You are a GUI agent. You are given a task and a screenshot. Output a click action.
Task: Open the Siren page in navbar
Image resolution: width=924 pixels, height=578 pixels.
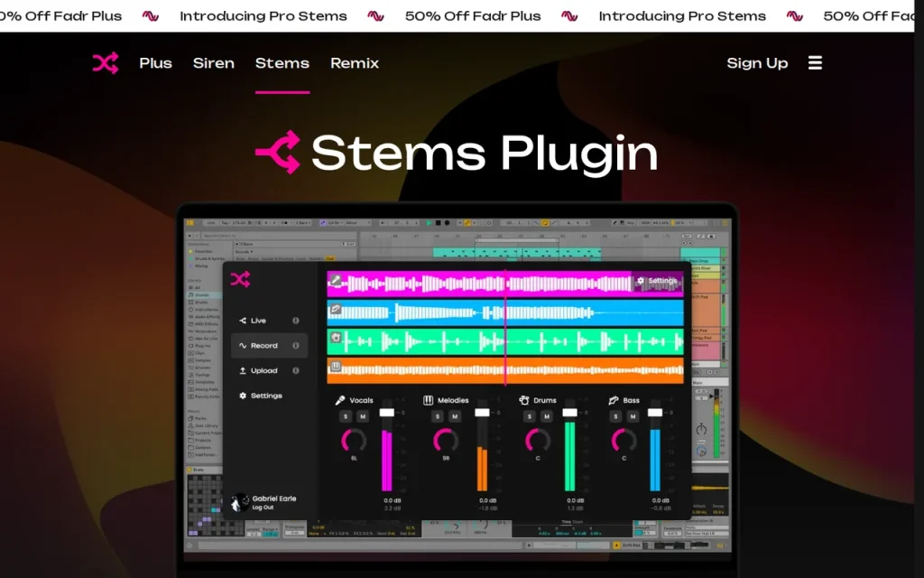tap(213, 63)
